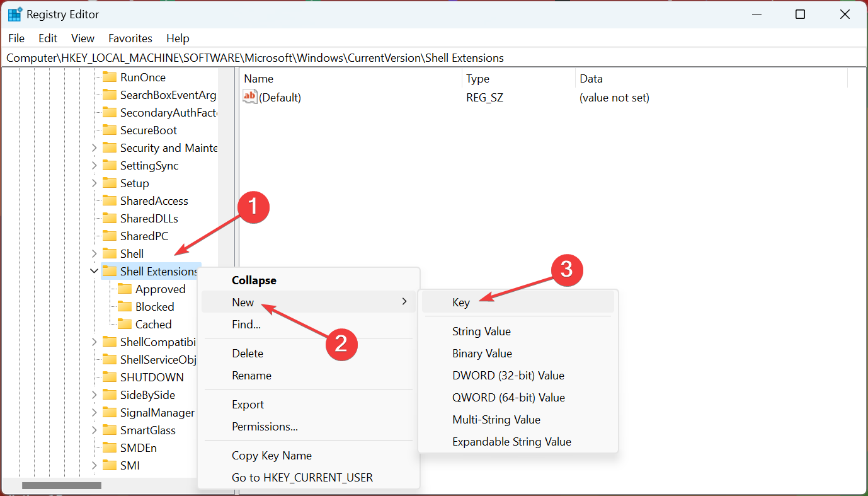Select Go to HKEY_CURRENT_USER
This screenshot has width=868, height=496.
(x=309, y=478)
